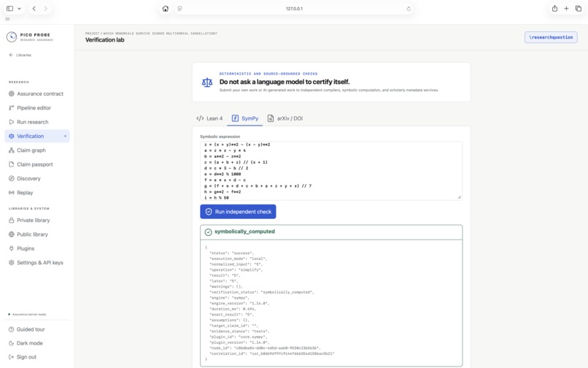Viewport: 588px width, 368px height.
Task: Switch to the SymPy tab
Action: coord(245,118)
